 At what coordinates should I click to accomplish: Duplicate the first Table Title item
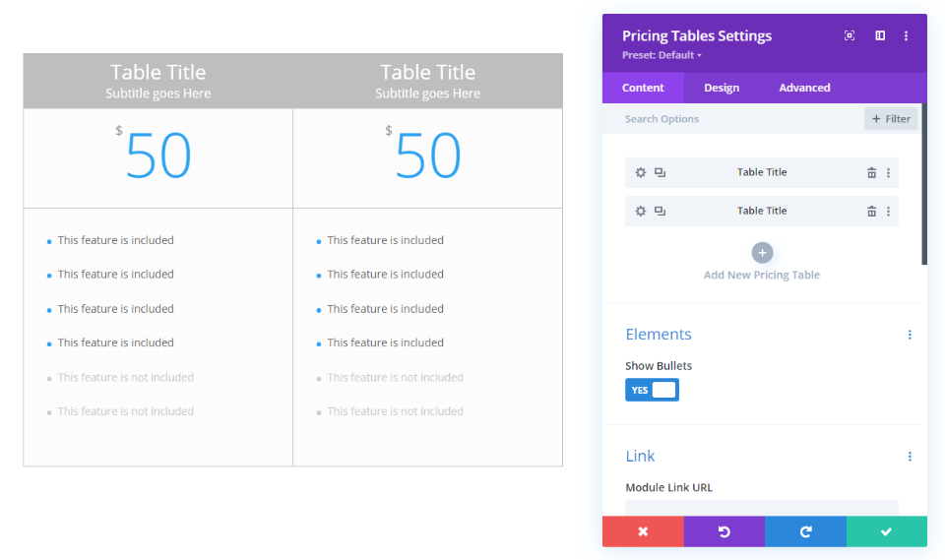660,172
